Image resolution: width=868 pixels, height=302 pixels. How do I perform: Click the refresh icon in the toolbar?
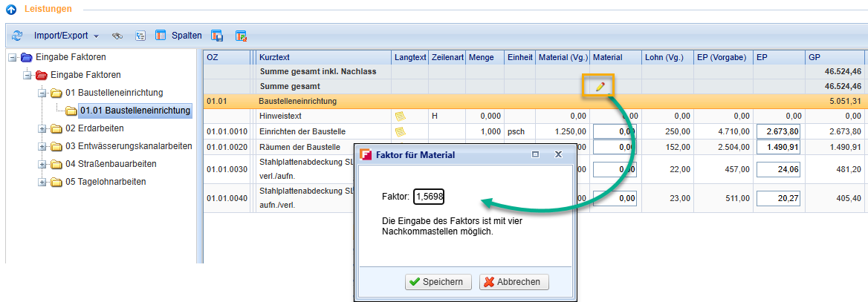[17, 35]
